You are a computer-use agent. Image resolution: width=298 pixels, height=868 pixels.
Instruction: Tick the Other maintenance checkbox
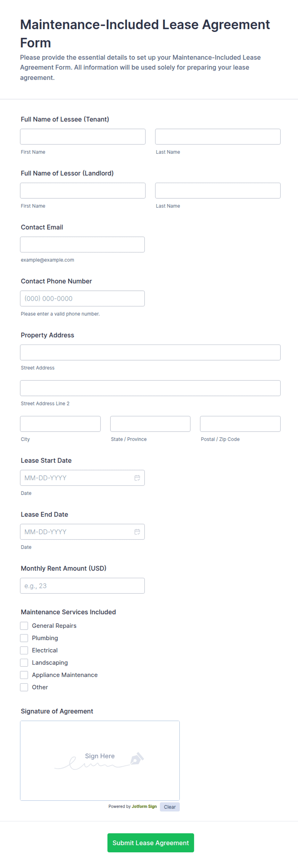click(x=24, y=687)
